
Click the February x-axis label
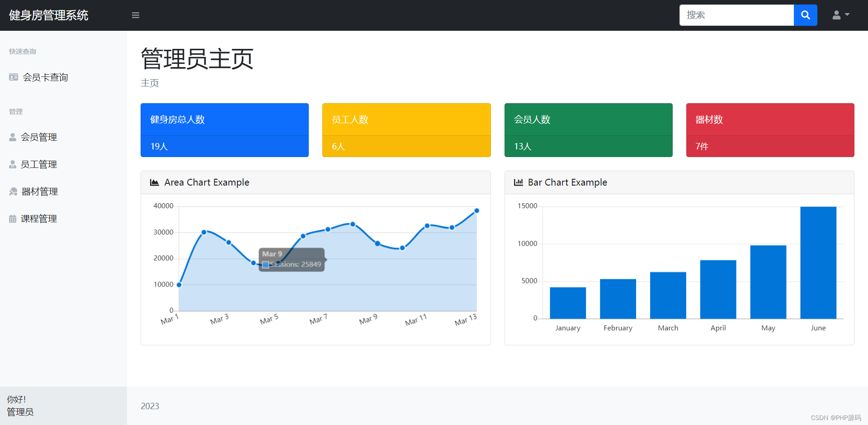coord(618,328)
